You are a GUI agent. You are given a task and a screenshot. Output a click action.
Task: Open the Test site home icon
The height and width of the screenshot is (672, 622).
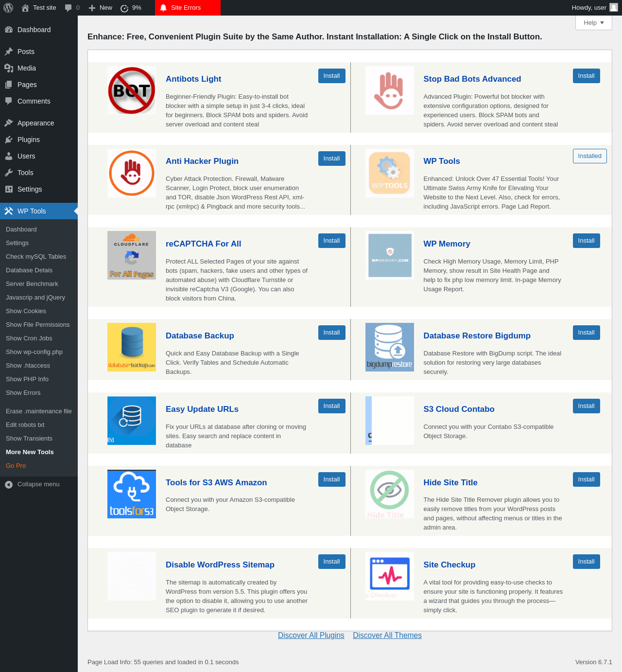[x=25, y=8]
